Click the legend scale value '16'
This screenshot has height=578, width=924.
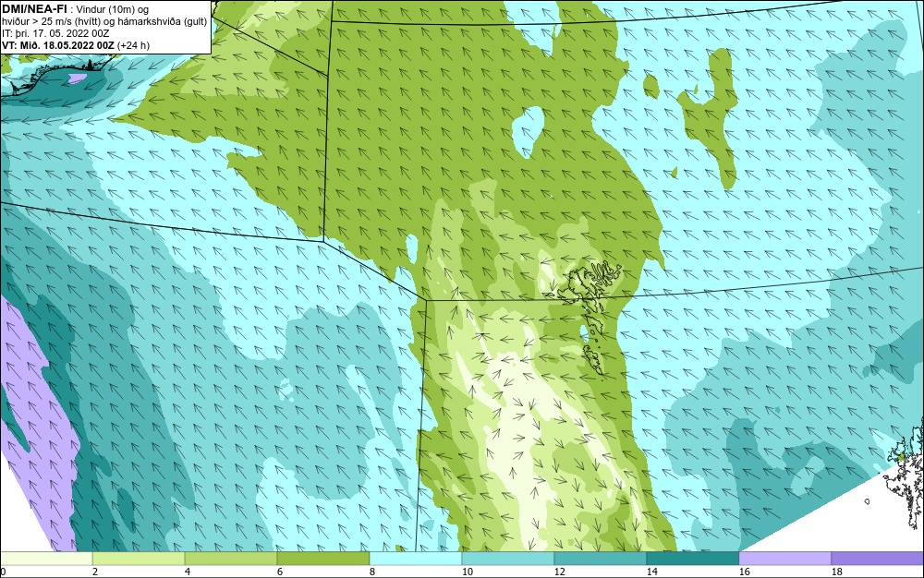click(x=744, y=572)
